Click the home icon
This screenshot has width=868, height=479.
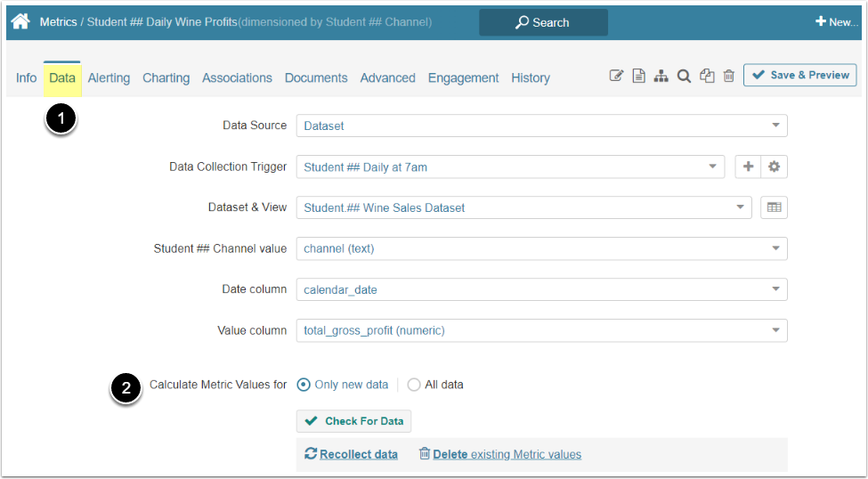[x=20, y=21]
